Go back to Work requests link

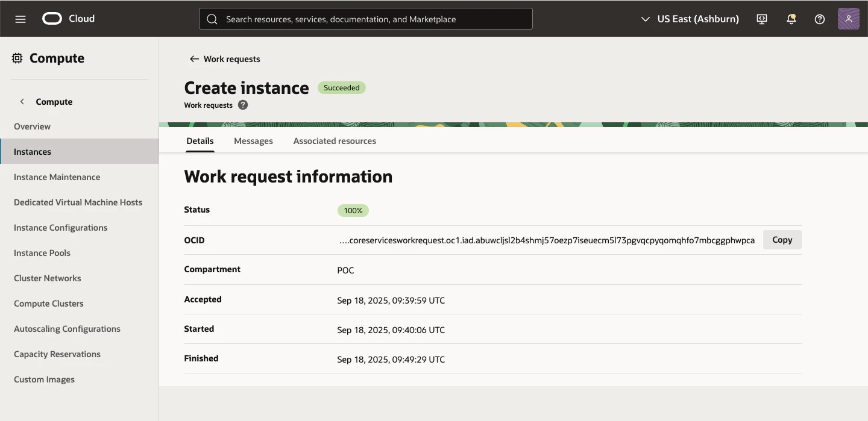pos(232,59)
